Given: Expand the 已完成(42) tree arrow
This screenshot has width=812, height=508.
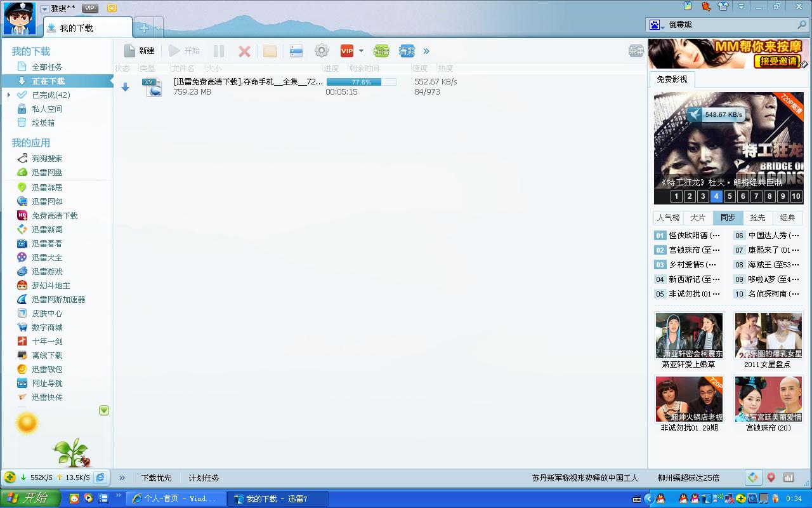Looking at the screenshot, I should click(x=9, y=95).
